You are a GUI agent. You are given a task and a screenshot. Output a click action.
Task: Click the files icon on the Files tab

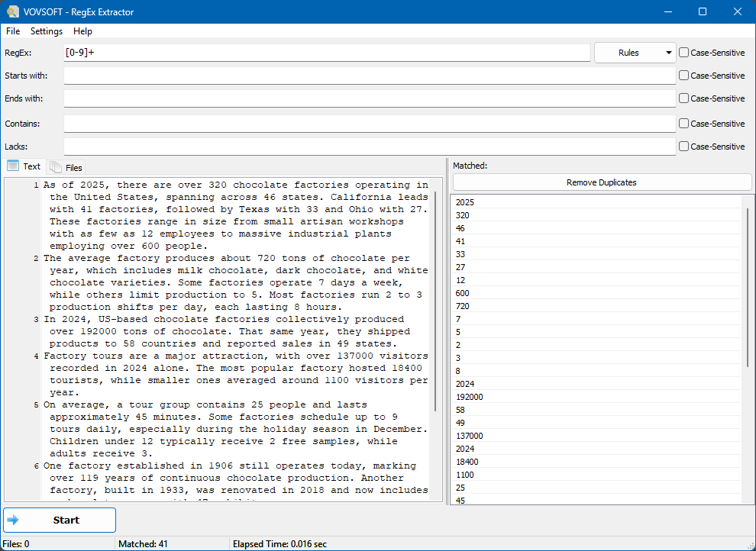point(55,166)
